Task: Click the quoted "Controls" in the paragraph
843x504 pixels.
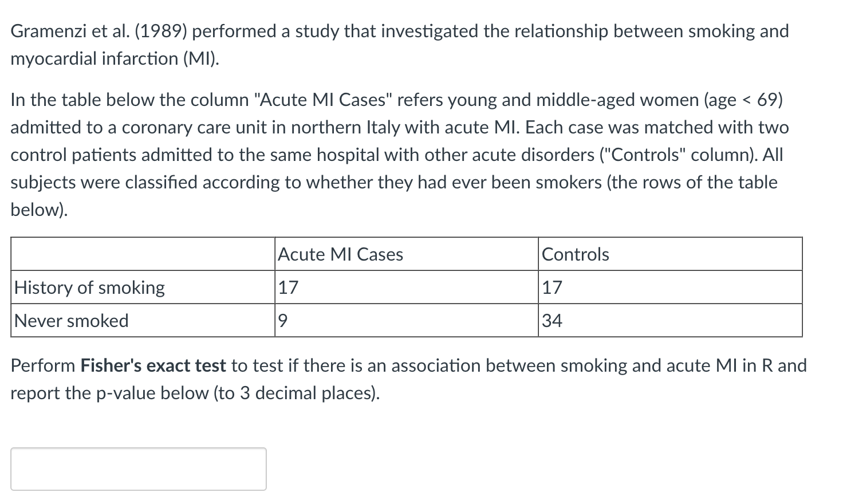Action: [x=706, y=155]
